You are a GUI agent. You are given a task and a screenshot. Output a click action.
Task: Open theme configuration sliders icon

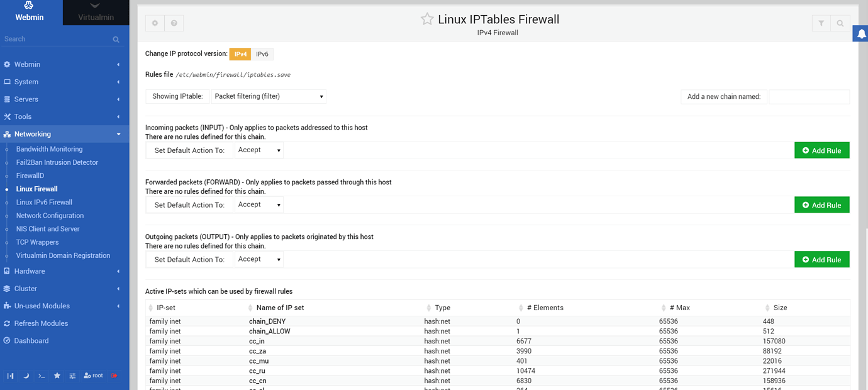72,376
